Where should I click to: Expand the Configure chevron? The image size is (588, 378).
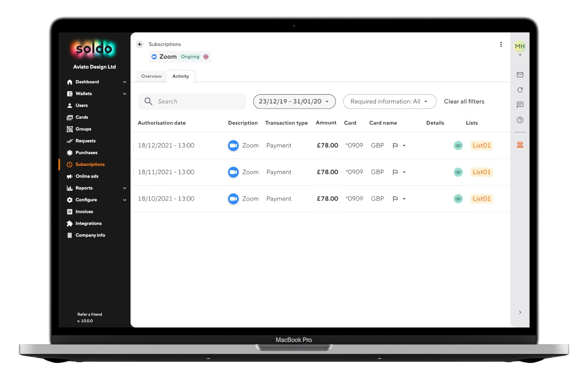coord(124,200)
